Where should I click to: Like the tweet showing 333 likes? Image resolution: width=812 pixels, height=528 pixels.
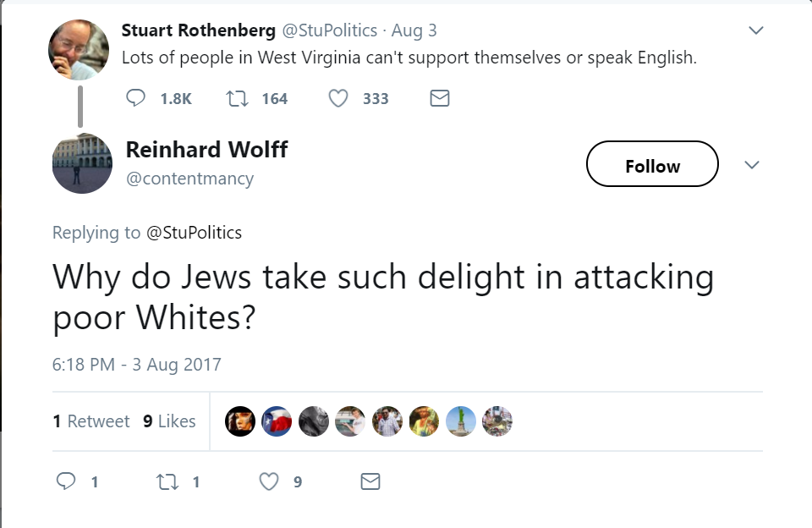(x=338, y=99)
